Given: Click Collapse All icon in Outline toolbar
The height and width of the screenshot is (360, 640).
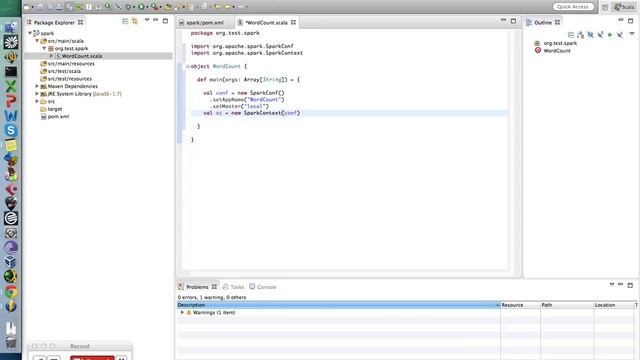Looking at the screenshot, I should [571, 35].
